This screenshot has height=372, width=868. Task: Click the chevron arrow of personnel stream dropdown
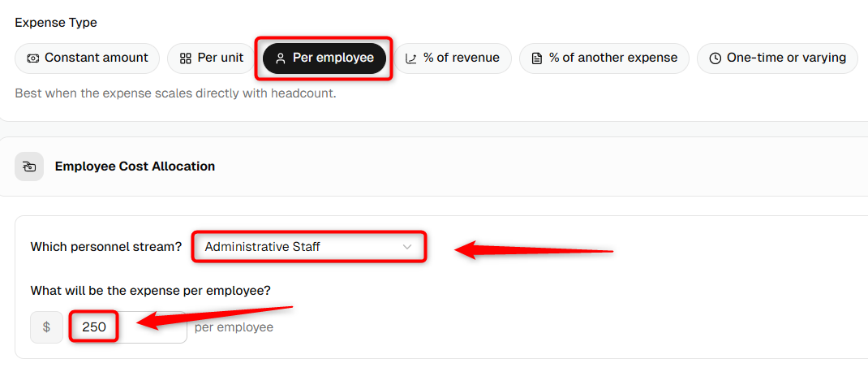tap(407, 247)
